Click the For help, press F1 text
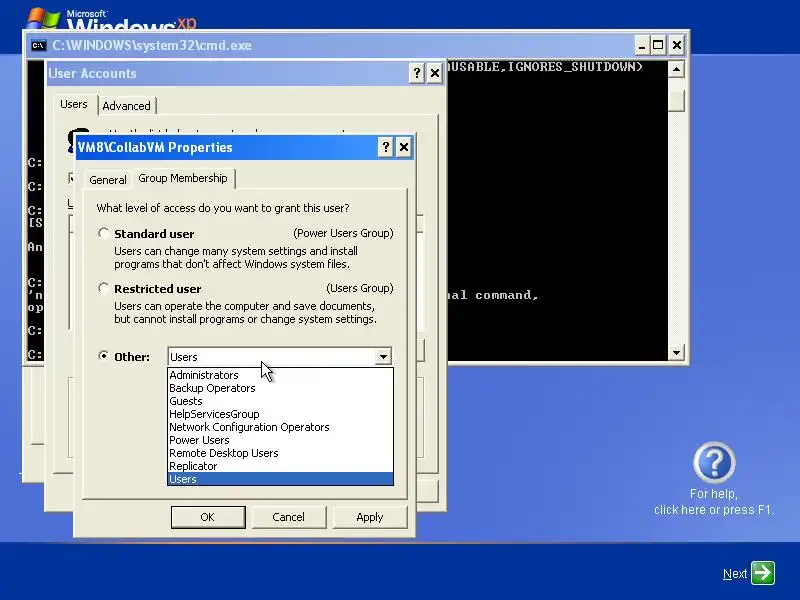The image size is (800, 600). pyautogui.click(x=713, y=502)
